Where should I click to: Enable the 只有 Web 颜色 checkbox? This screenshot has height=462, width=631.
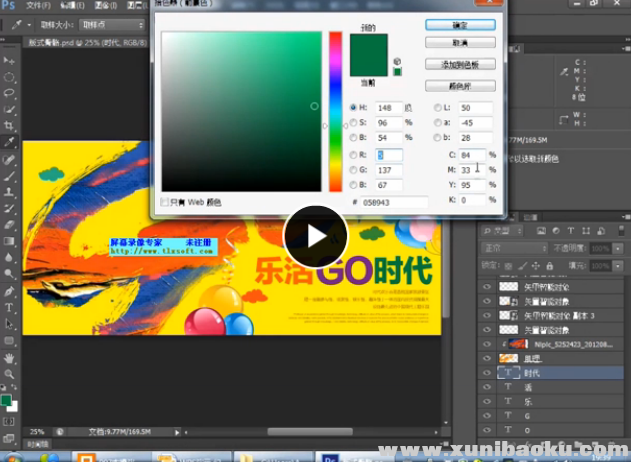(166, 202)
